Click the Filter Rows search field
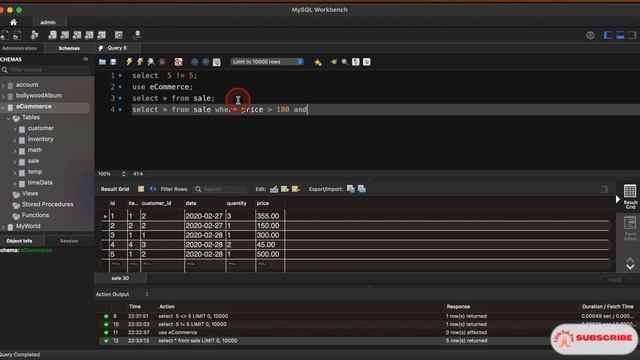The image size is (640, 360). (221, 189)
